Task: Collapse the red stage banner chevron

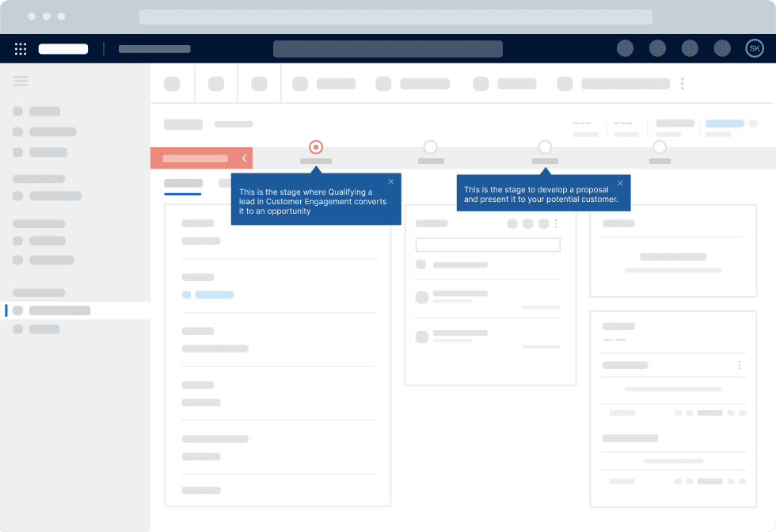Action: (244, 158)
